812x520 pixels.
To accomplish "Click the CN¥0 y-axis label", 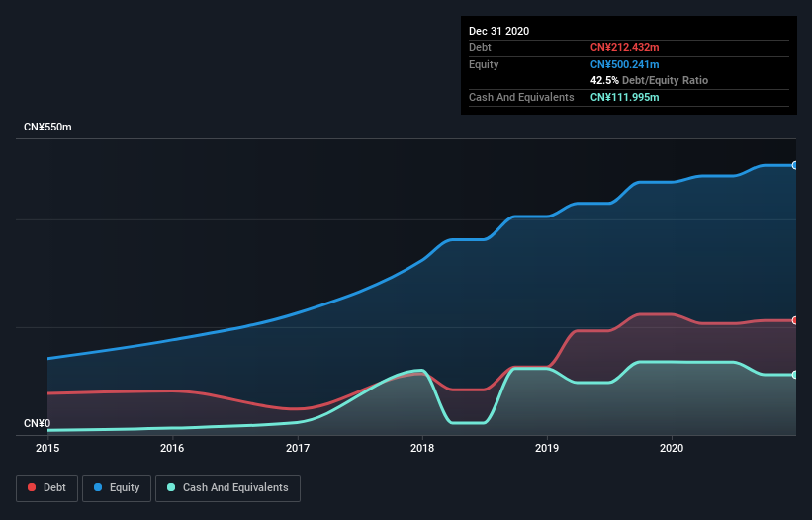I will click(38, 423).
